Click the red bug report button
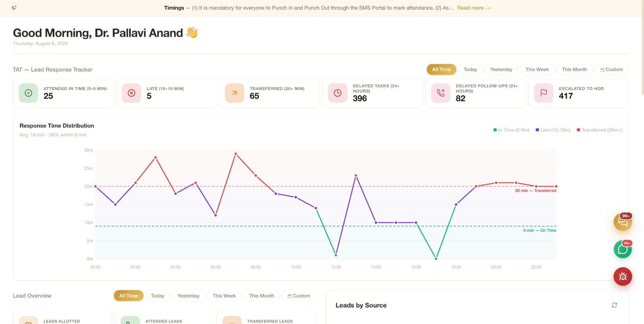This screenshot has width=644, height=324. [x=623, y=277]
